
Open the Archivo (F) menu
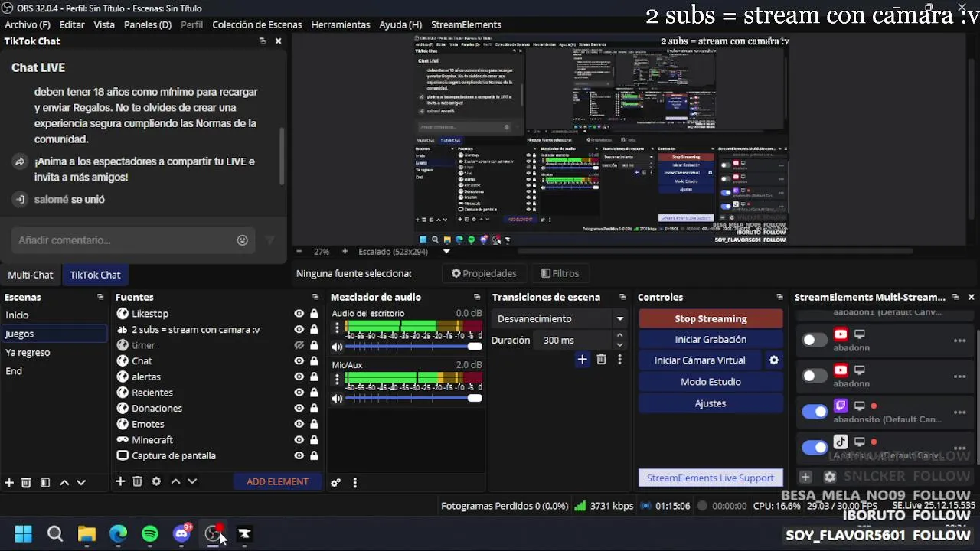(28, 24)
